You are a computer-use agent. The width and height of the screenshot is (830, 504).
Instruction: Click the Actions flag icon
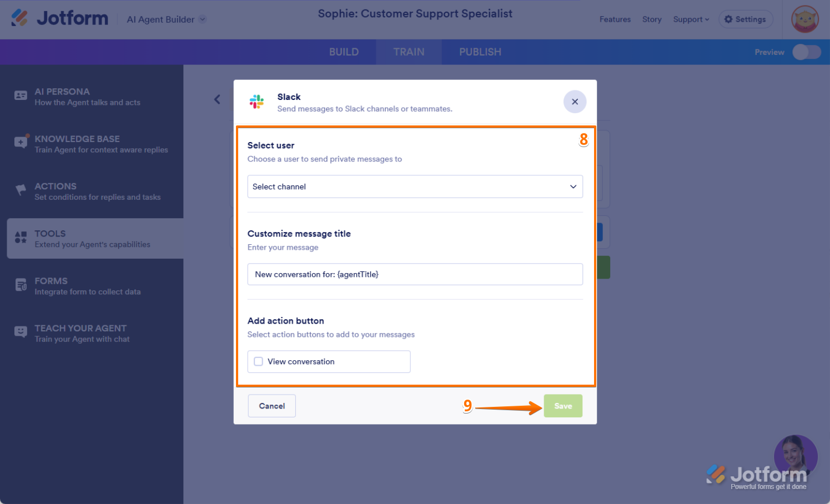(x=21, y=190)
